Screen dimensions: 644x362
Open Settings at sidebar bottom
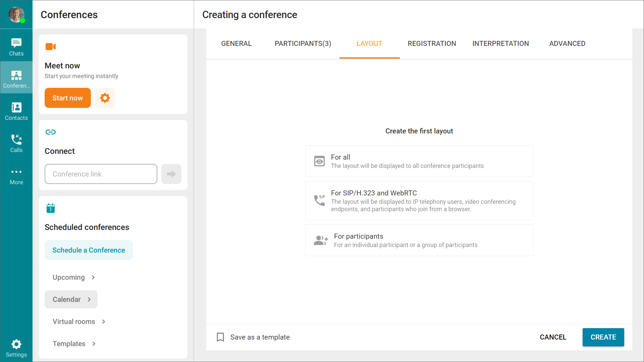coord(16,348)
